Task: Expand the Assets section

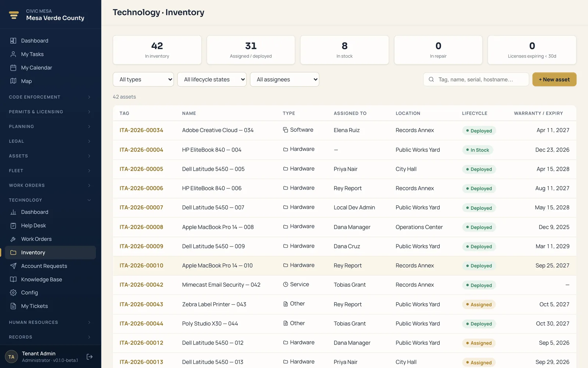Action: (50, 156)
